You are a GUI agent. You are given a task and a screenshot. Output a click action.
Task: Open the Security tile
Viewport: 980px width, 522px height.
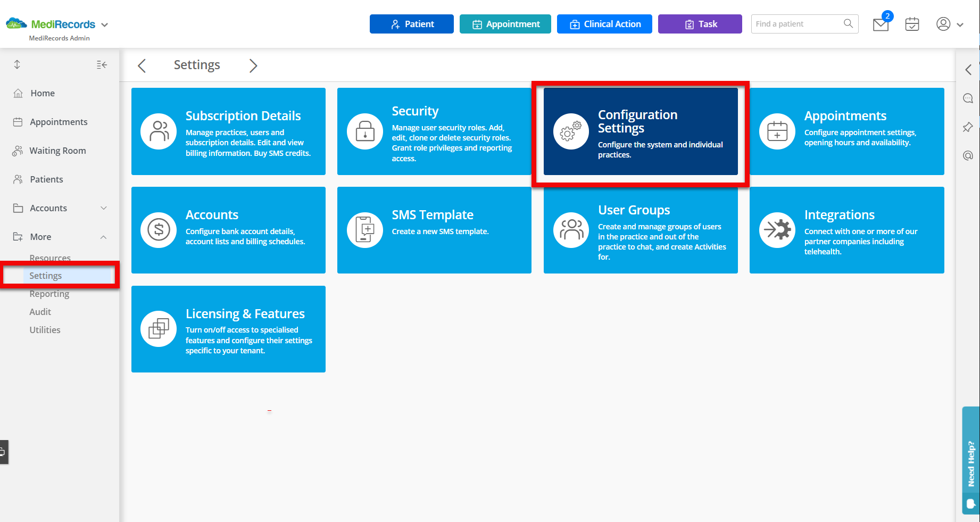pyautogui.click(x=434, y=131)
